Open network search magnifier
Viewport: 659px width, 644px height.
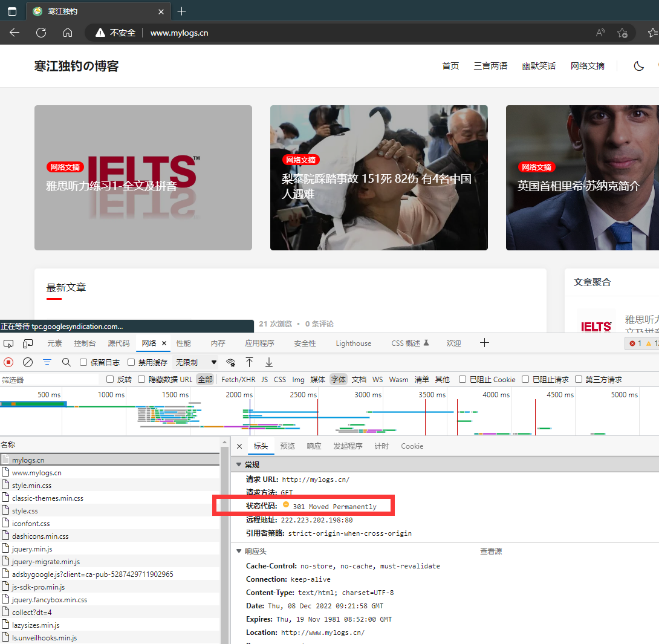tap(67, 362)
